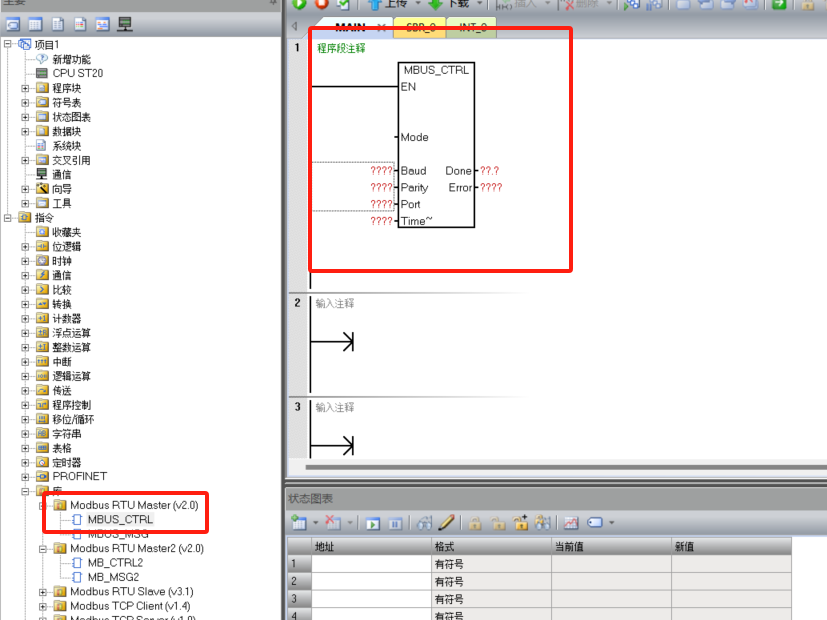Expand the 位逻辑 instruction folder
The width and height of the screenshot is (827, 620).
pos(26,246)
